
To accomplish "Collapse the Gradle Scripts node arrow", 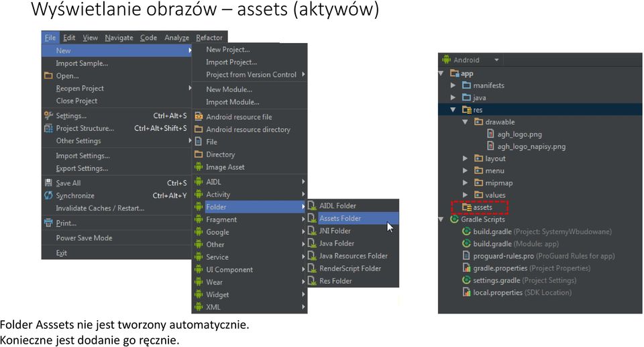I will tap(441, 219).
